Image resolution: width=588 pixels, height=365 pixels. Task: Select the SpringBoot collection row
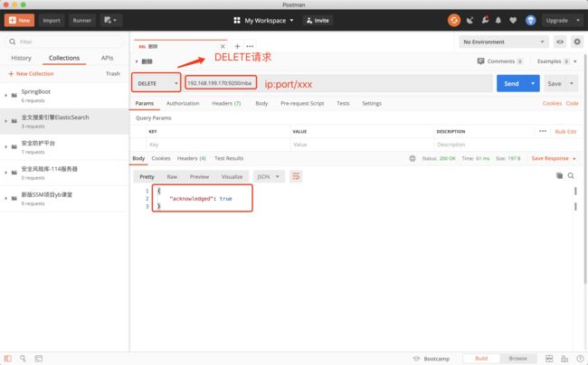pos(64,96)
